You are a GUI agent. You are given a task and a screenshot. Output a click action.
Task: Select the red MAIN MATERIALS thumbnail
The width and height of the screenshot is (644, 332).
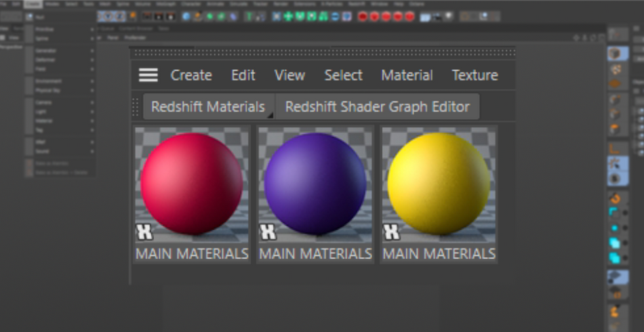pos(192,194)
